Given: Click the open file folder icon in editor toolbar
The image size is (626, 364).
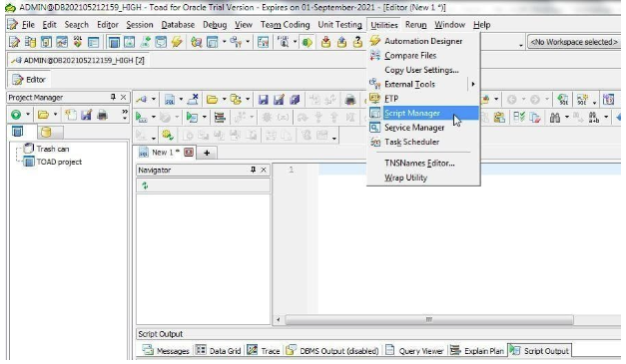Looking at the screenshot, I should tap(212, 100).
